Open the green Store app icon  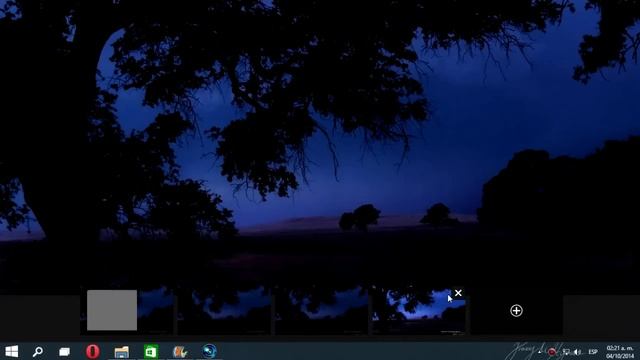tap(151, 351)
